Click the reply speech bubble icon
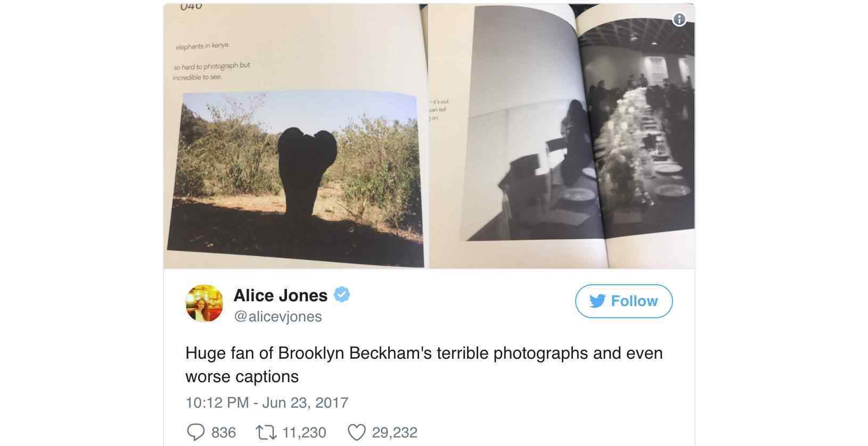 coord(195,432)
